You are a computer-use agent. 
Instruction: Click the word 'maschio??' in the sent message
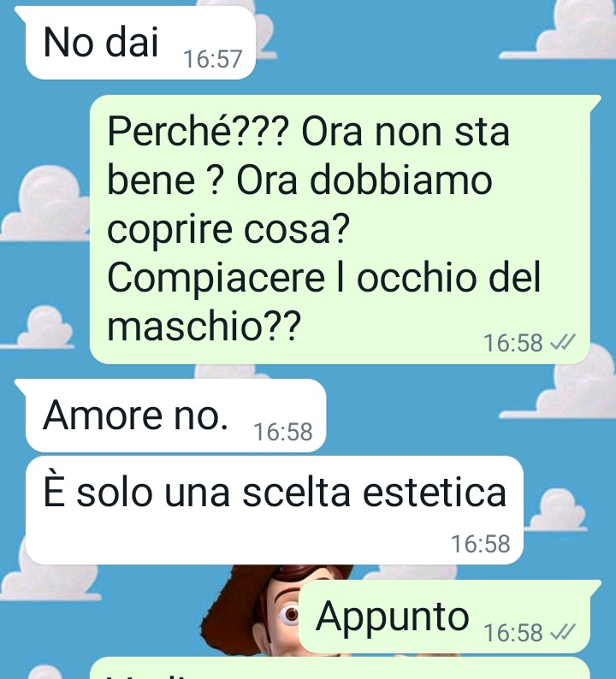click(204, 326)
